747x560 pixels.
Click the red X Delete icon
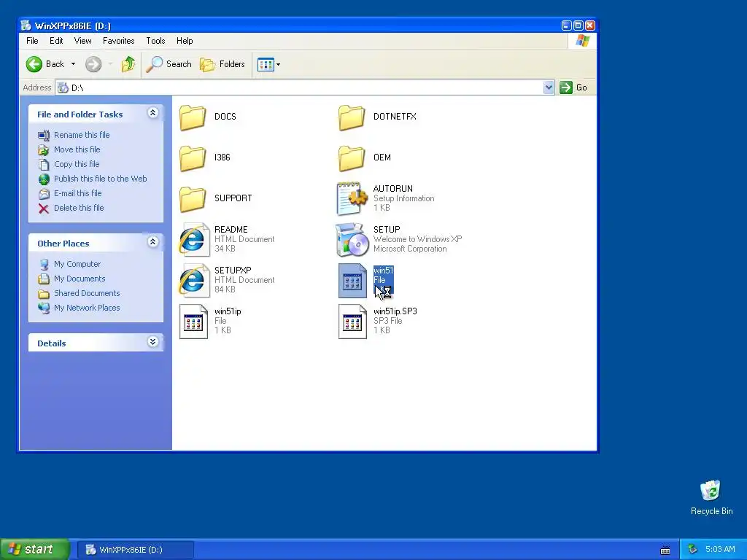tap(43, 209)
